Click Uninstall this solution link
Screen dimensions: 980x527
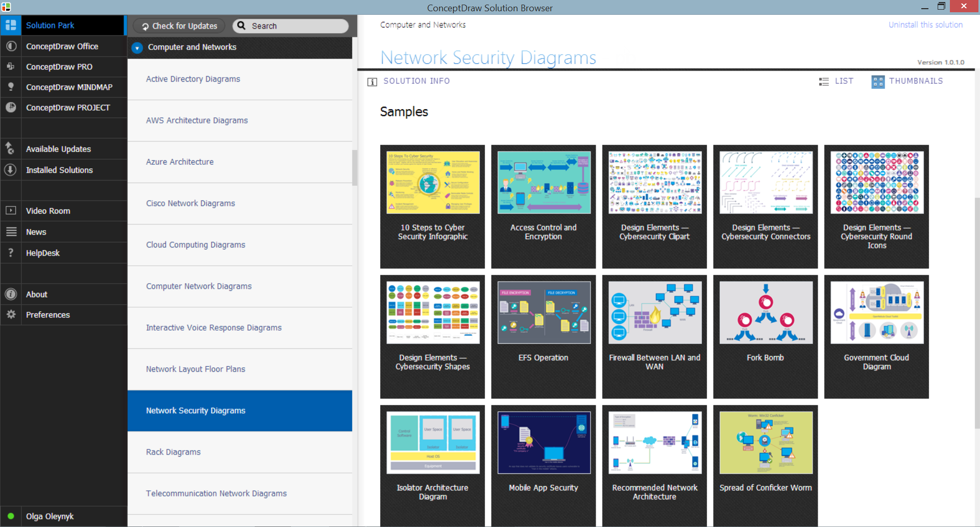point(925,24)
